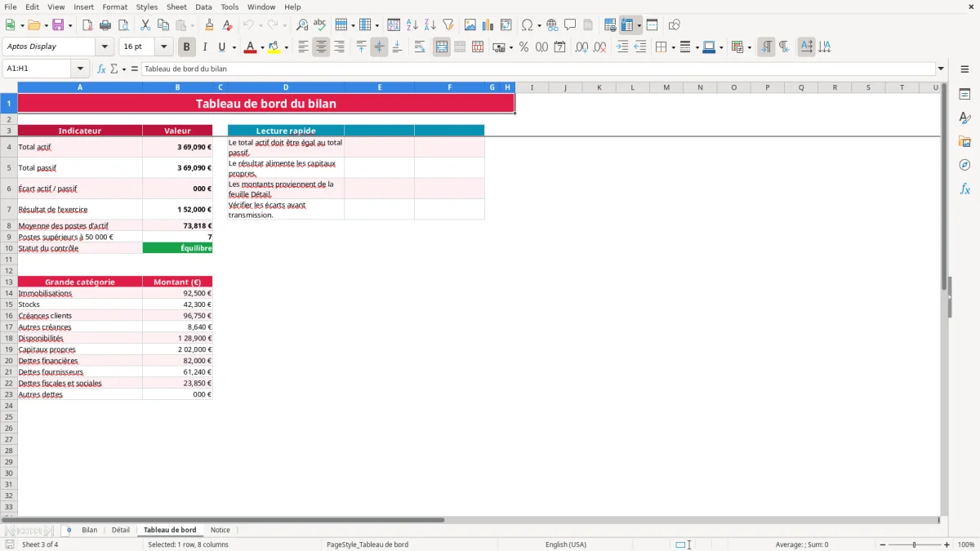
Task: Click the Insert Chart icon
Action: (488, 25)
